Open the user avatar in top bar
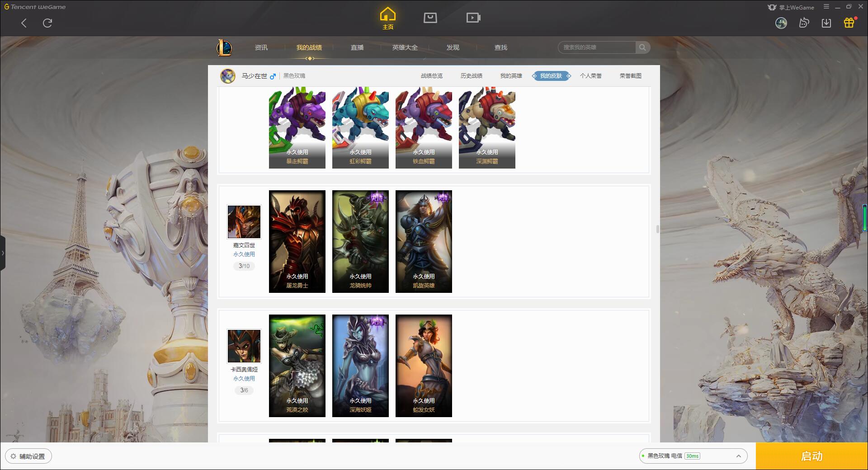 click(x=781, y=23)
